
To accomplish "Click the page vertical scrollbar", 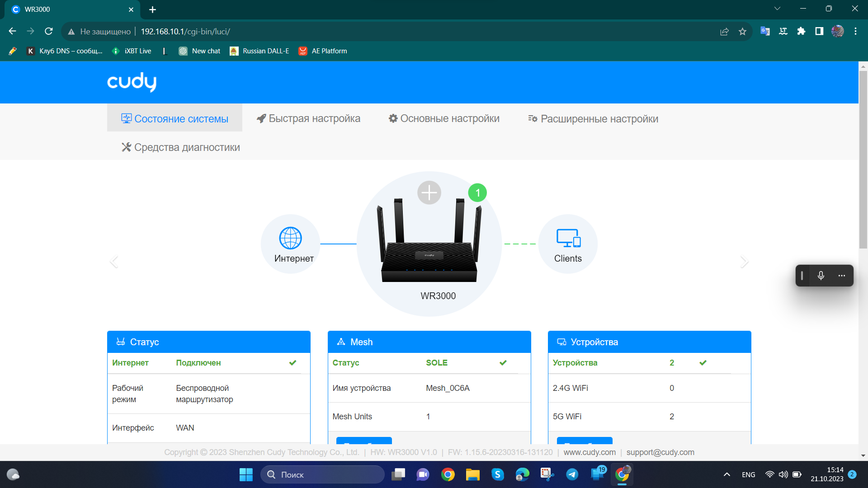I will coord(863,160).
